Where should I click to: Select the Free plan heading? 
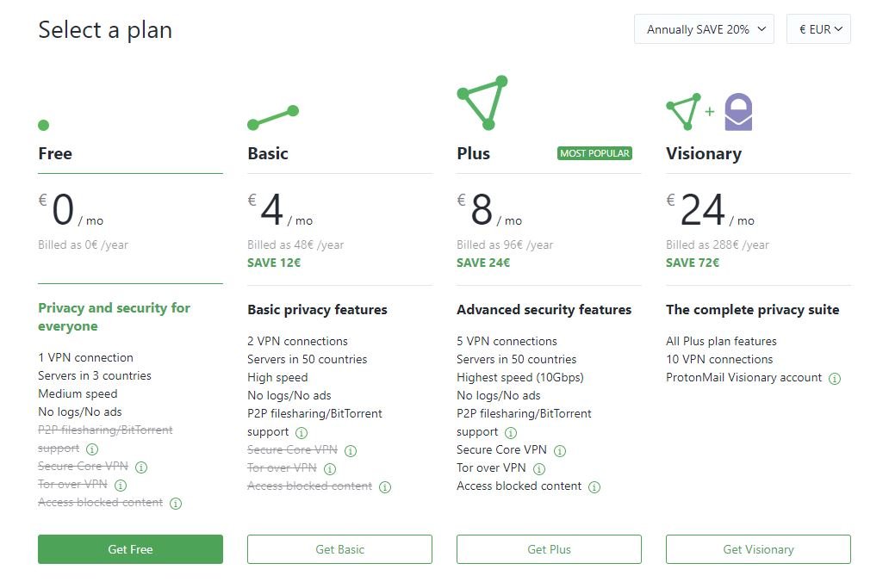[x=55, y=153]
